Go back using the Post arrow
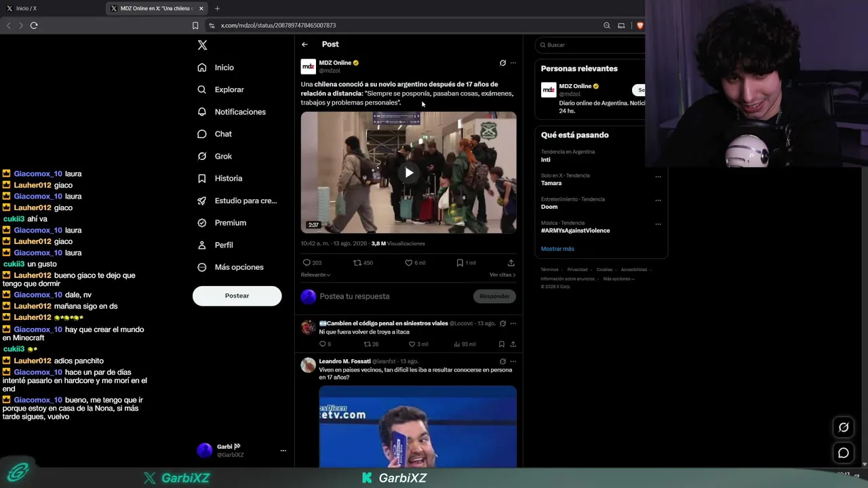Viewport: 868px width, 488px height. 304,45
